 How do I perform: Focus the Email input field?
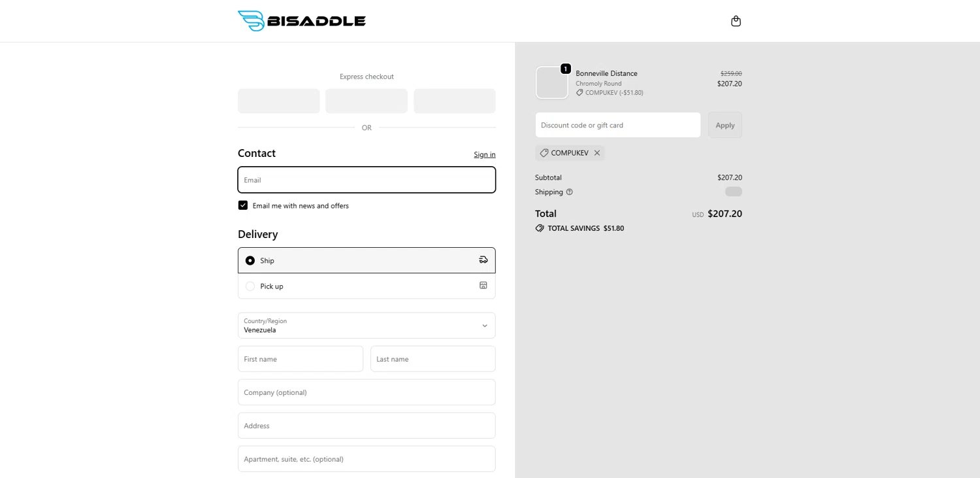click(x=367, y=180)
